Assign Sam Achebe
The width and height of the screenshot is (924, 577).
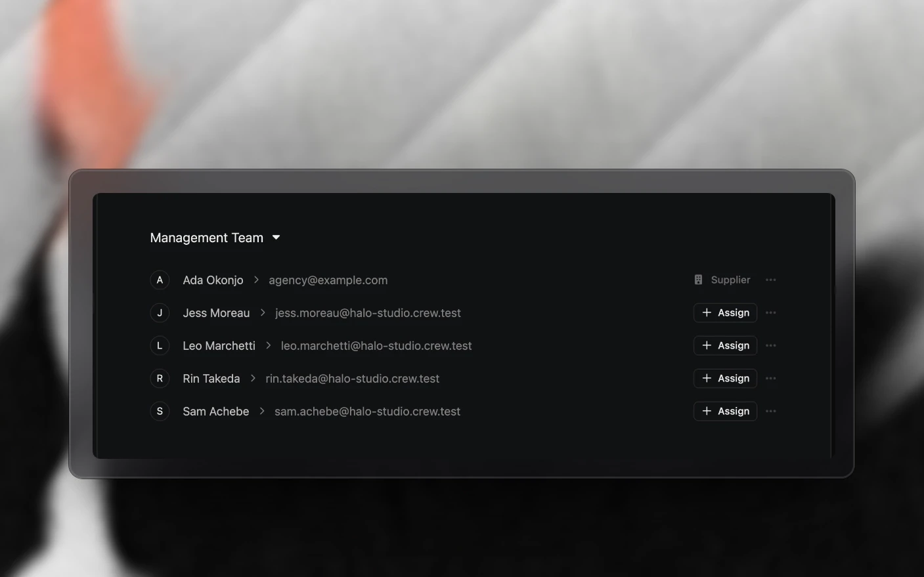pyautogui.click(x=725, y=412)
